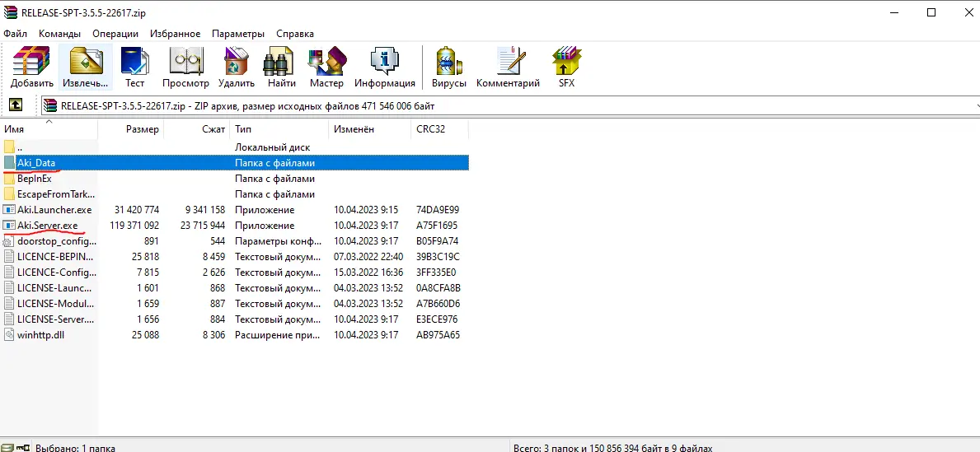This screenshot has width=980, height=452.
Task: Open the Параметры menu
Action: pos(238,34)
